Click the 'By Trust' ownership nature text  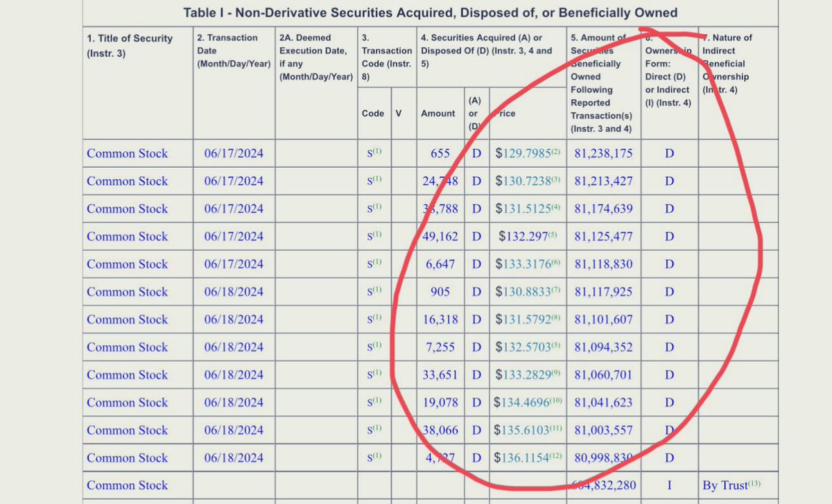coord(725,487)
